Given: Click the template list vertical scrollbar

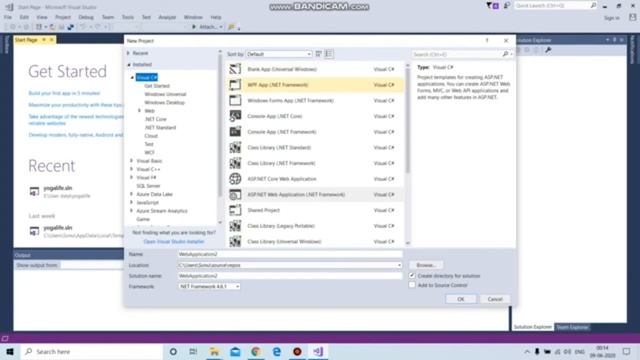Looking at the screenshot, I should [x=407, y=153].
